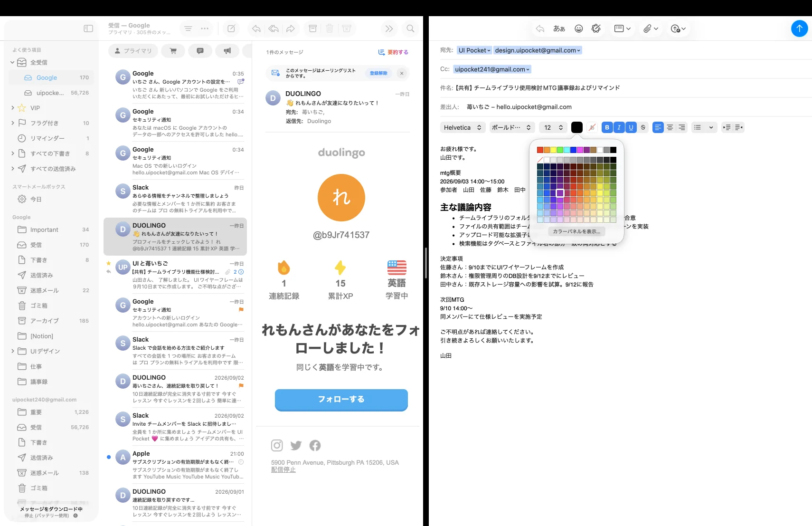Click the Forward arrow icon
812x526 pixels.
291,29
